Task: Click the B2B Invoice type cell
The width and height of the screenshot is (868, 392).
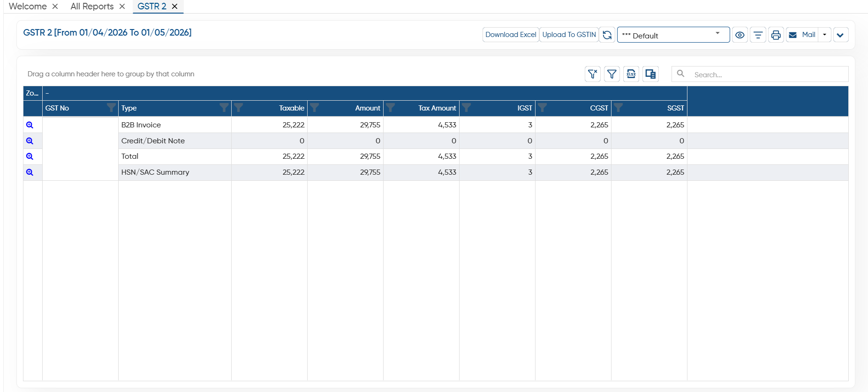Action: click(175, 125)
